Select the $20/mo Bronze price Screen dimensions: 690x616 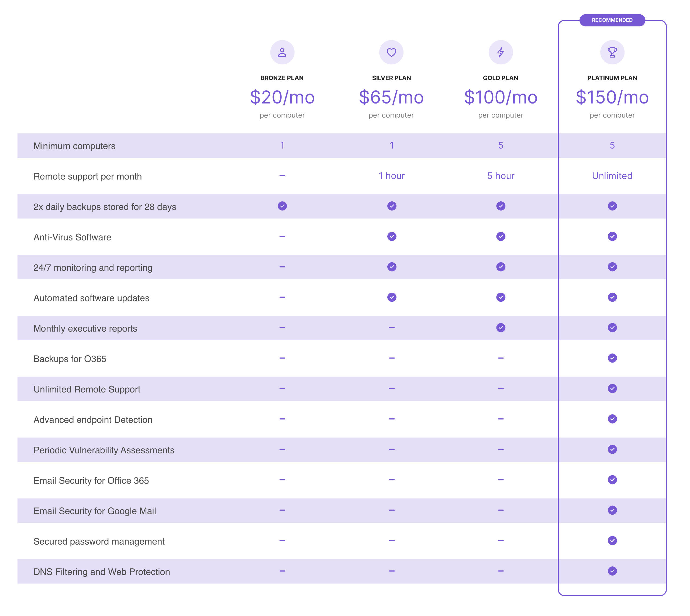pyautogui.click(x=282, y=98)
